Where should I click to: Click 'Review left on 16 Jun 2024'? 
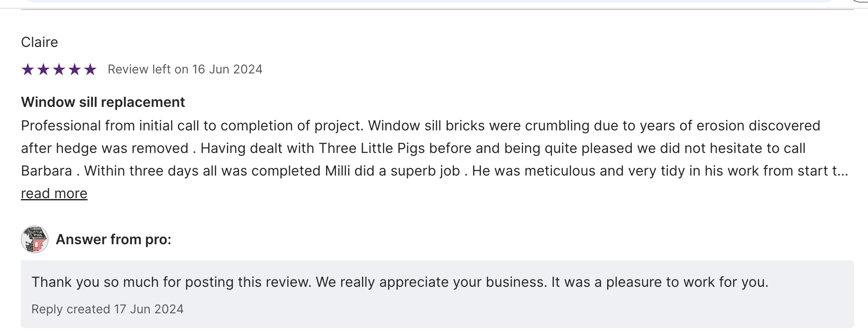pyautogui.click(x=185, y=70)
